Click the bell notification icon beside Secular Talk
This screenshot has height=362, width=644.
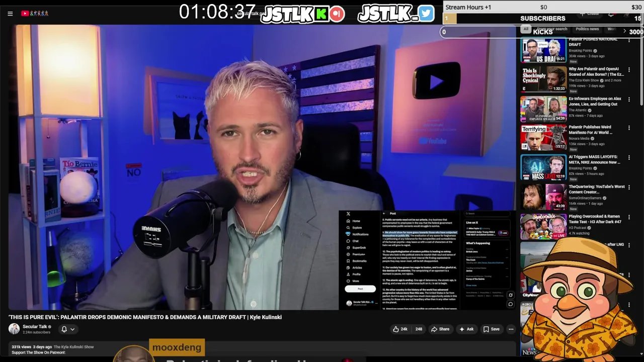click(64, 329)
